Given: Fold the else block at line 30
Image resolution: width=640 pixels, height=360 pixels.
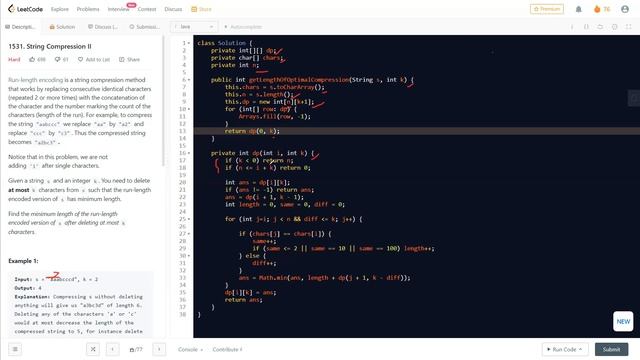Looking at the screenshot, I should click(x=189, y=256).
